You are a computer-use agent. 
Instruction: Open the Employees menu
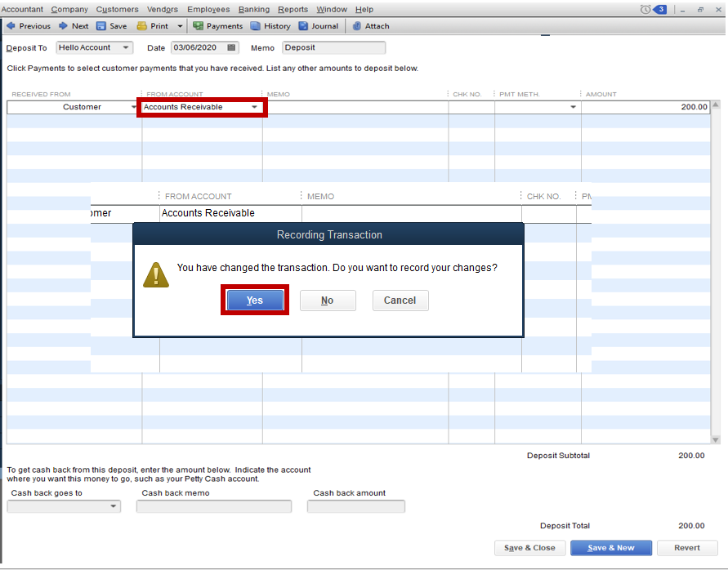208,9
